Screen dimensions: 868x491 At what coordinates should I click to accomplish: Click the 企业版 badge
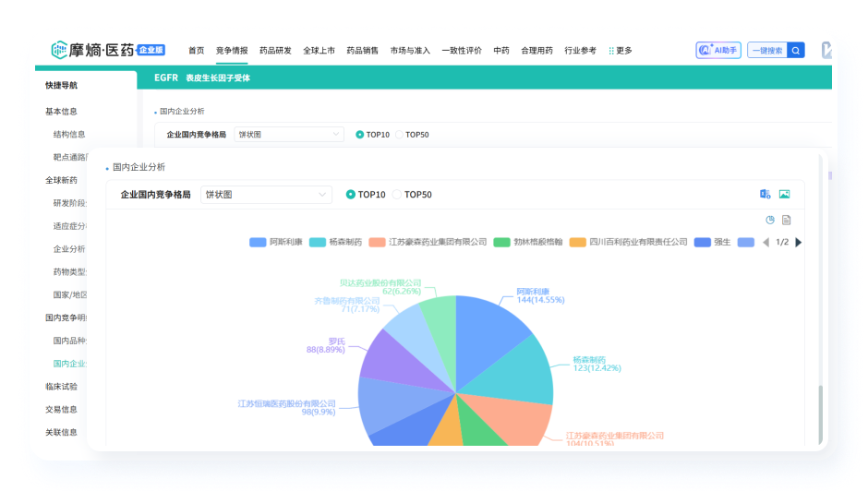click(151, 50)
